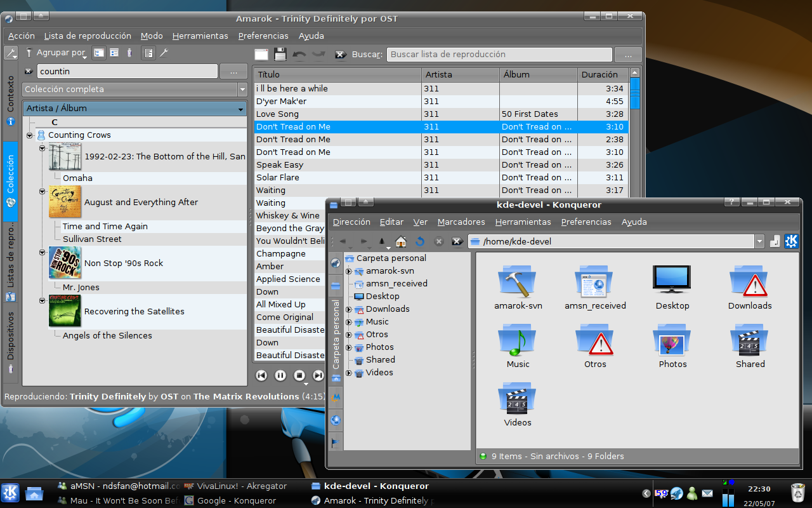Viewport: 812px width, 508px height.
Task: Redo the playlist change
Action: click(x=318, y=55)
